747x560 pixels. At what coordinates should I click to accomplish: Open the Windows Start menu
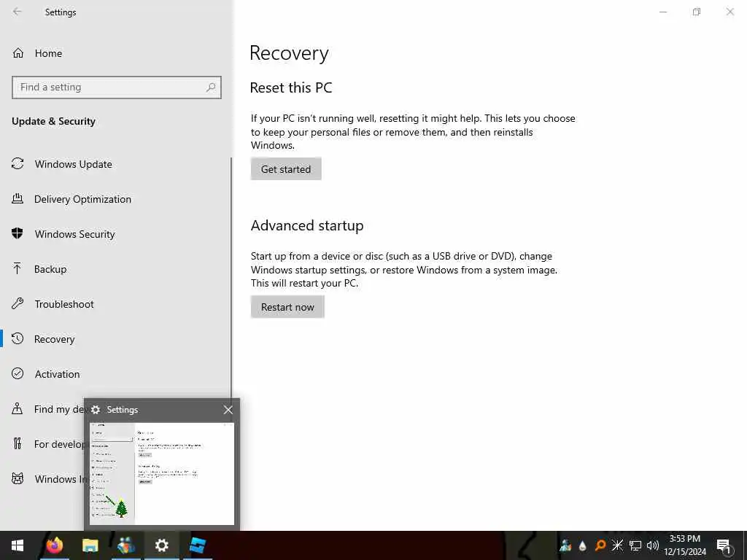18,545
